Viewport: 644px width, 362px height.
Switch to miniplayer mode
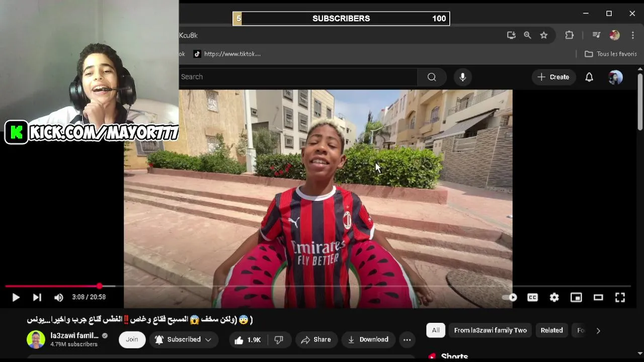[576, 298]
